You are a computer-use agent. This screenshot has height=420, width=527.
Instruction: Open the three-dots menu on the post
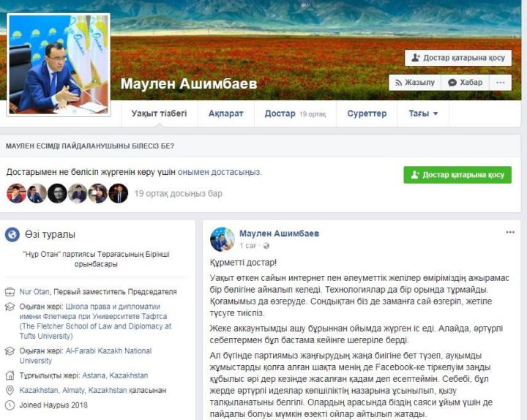click(x=510, y=232)
